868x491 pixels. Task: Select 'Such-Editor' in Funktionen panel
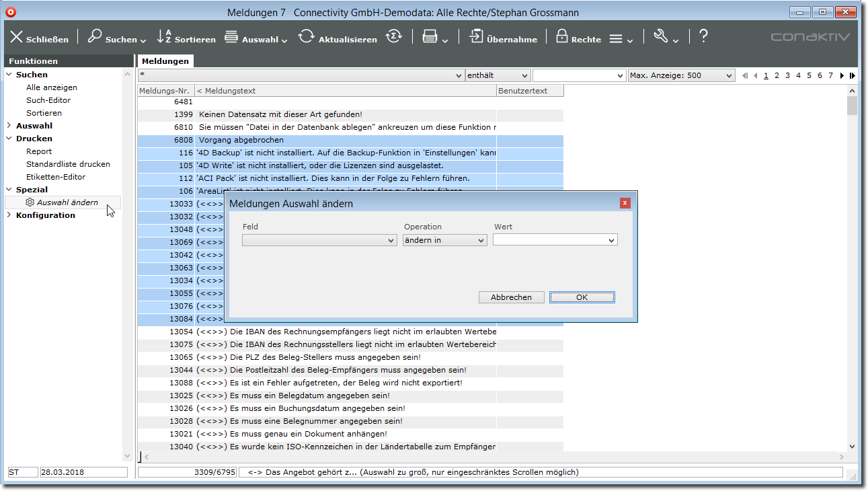(x=48, y=100)
